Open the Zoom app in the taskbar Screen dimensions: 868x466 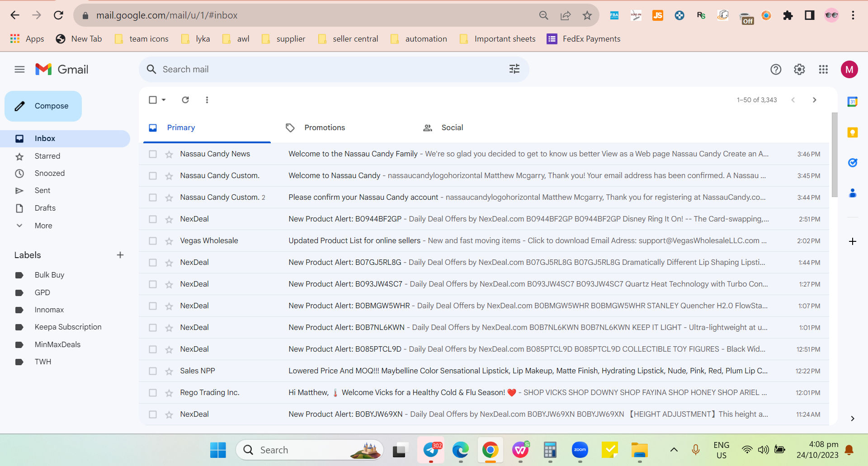[580, 450]
